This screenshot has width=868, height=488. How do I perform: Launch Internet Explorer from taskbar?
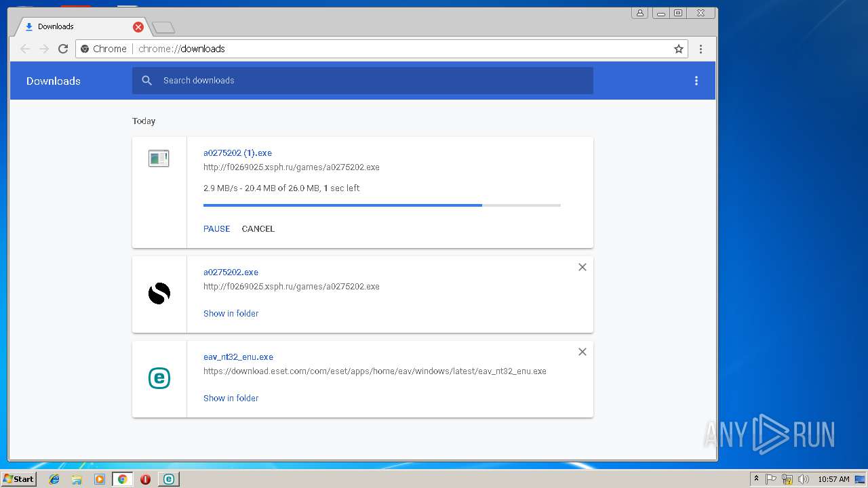coord(54,479)
